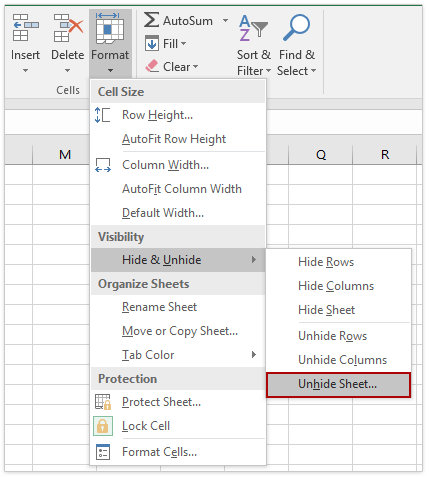Click the Fill down arrow icon
The width and height of the screenshot is (429, 478).
click(x=152, y=44)
